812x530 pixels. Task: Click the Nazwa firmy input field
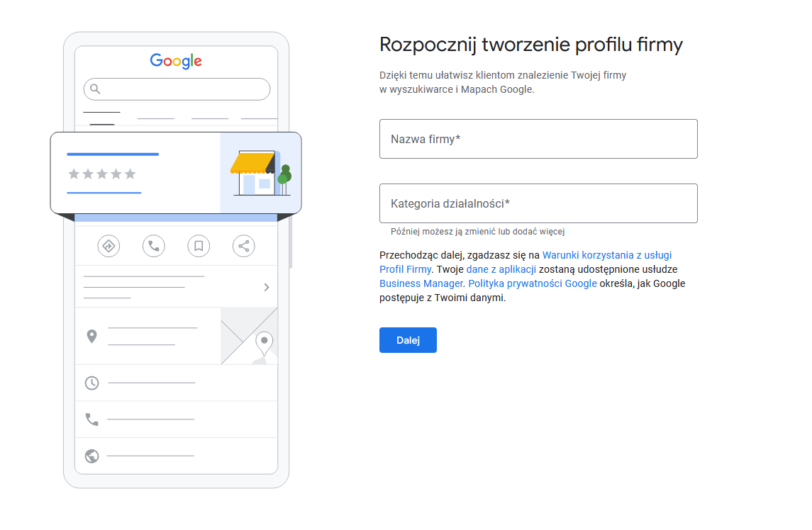538,139
